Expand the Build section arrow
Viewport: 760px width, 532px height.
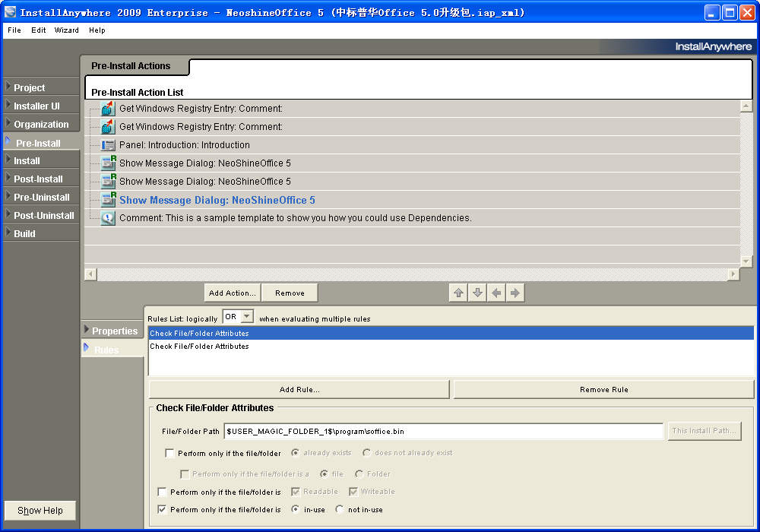8,232
